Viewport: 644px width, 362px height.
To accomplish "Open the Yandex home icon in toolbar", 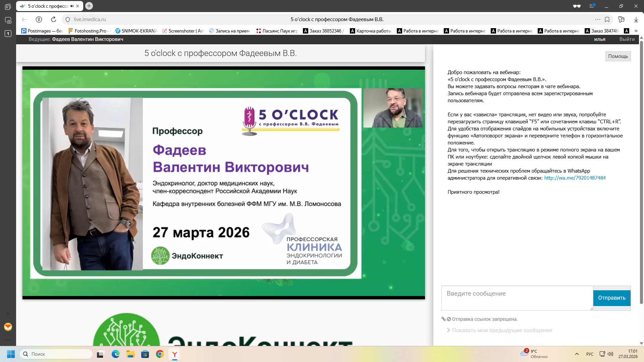I will 39,19.
